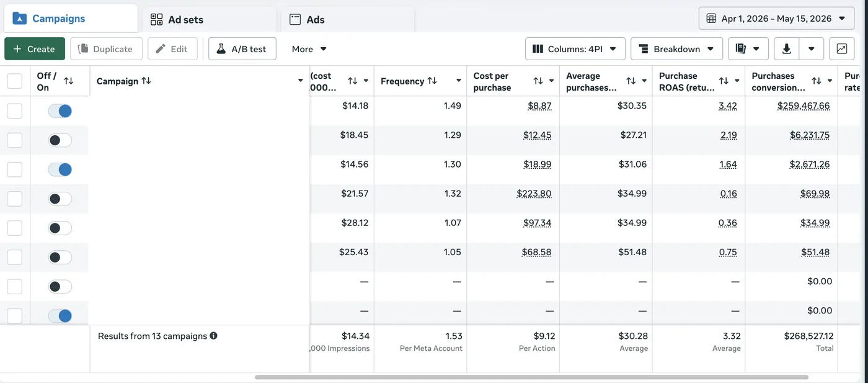The image size is (868, 383).
Task: Sort campaigns by name using Campaign arrows
Action: click(146, 81)
